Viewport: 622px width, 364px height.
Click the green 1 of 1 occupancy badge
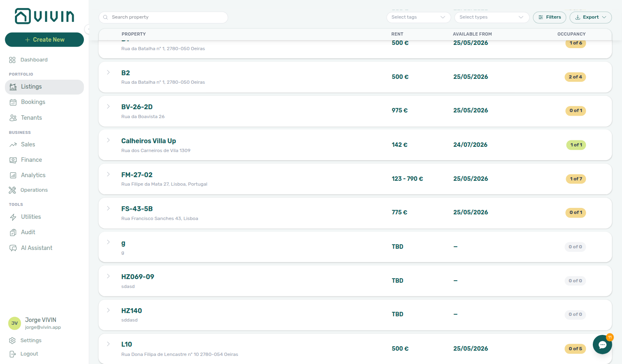click(x=576, y=145)
